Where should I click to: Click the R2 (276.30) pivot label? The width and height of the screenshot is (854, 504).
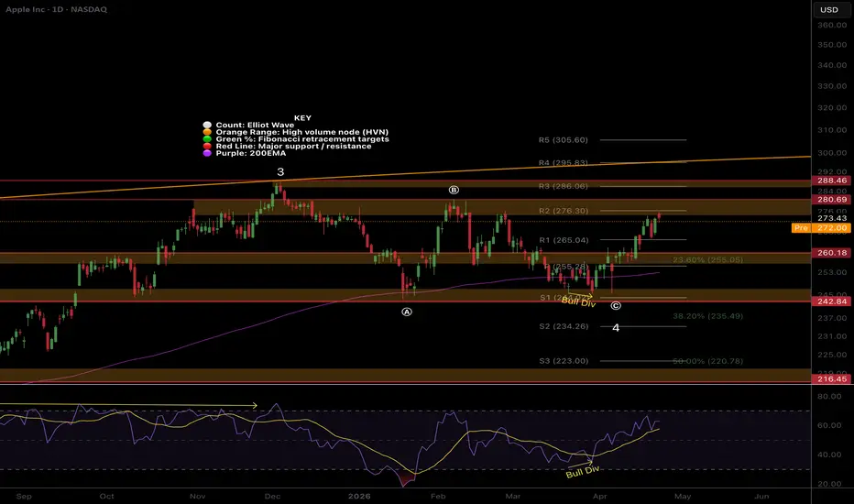(x=564, y=211)
